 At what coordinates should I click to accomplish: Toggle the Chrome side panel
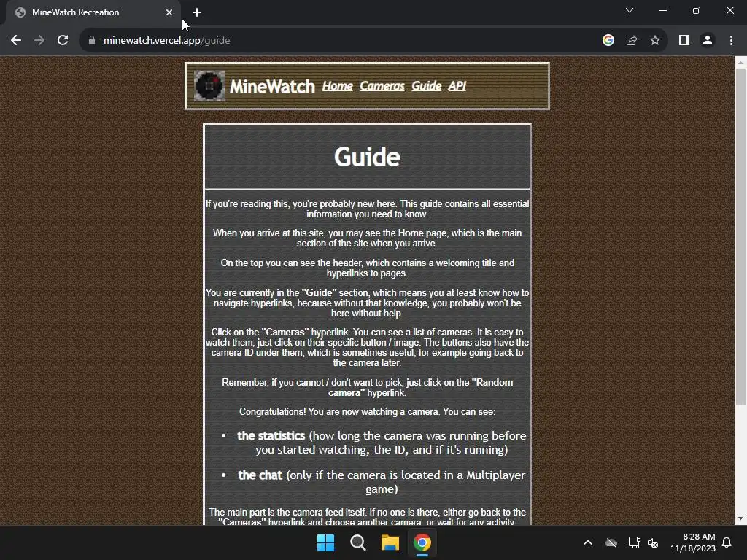tap(684, 41)
